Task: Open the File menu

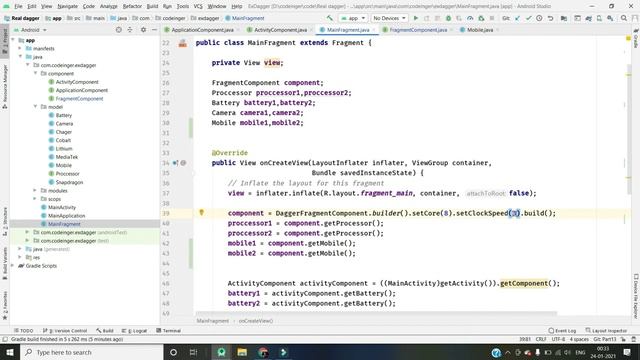Action: (x=18, y=6)
